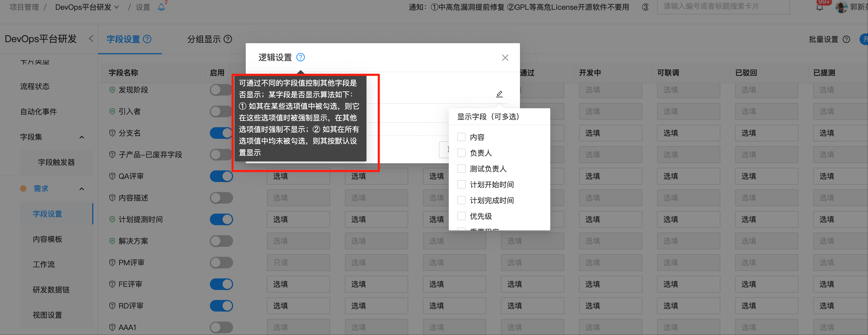Collapse the 需求 sidebar group
Viewport: 868px width, 335px height.
tap(81, 189)
